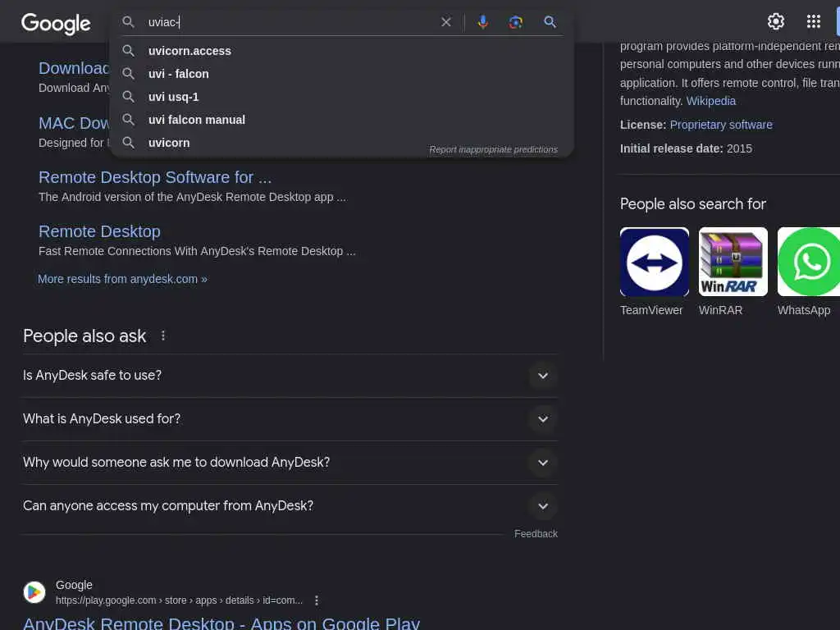840x630 pixels.
Task: Select suggestion 'uvi - falcon'
Action: [x=342, y=74]
